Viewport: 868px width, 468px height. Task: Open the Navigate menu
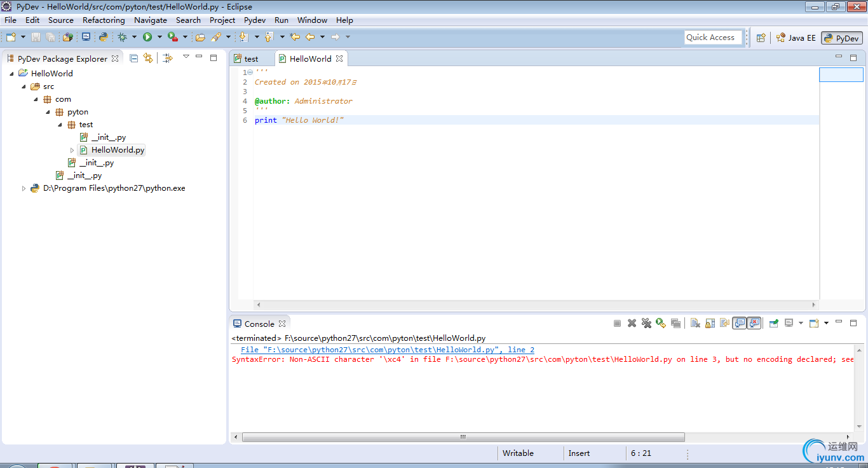click(x=151, y=20)
